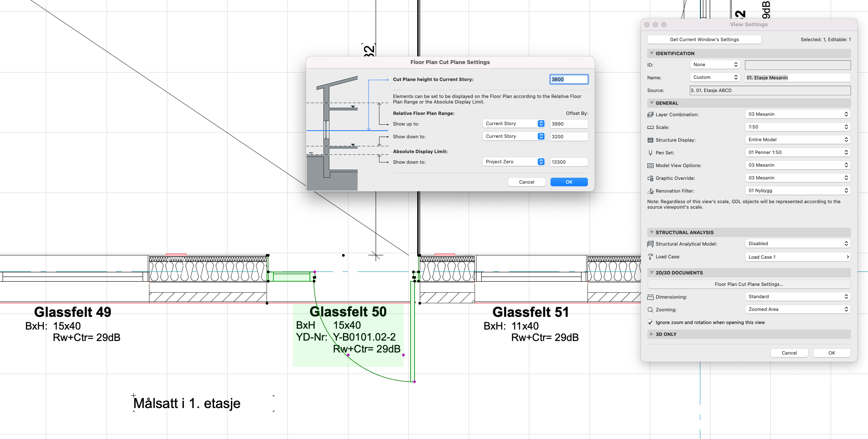868x439 pixels.
Task: Toggle Ignore zoom and rotation checkbox
Action: tap(650, 322)
